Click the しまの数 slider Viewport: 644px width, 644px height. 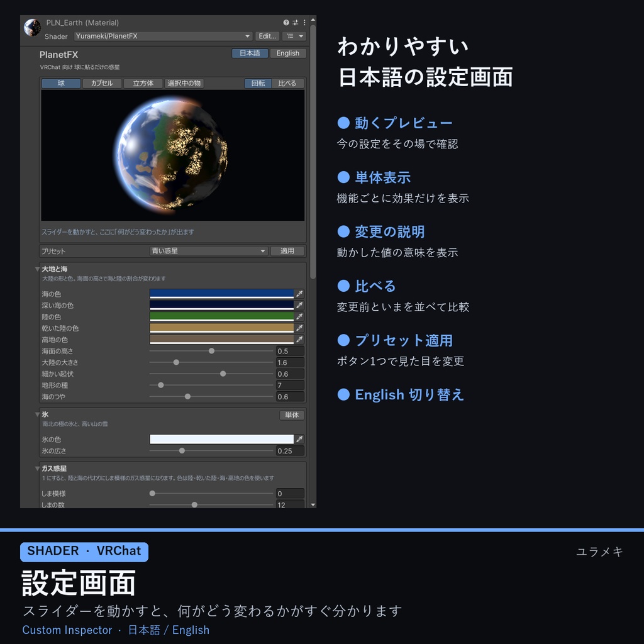[x=211, y=505]
